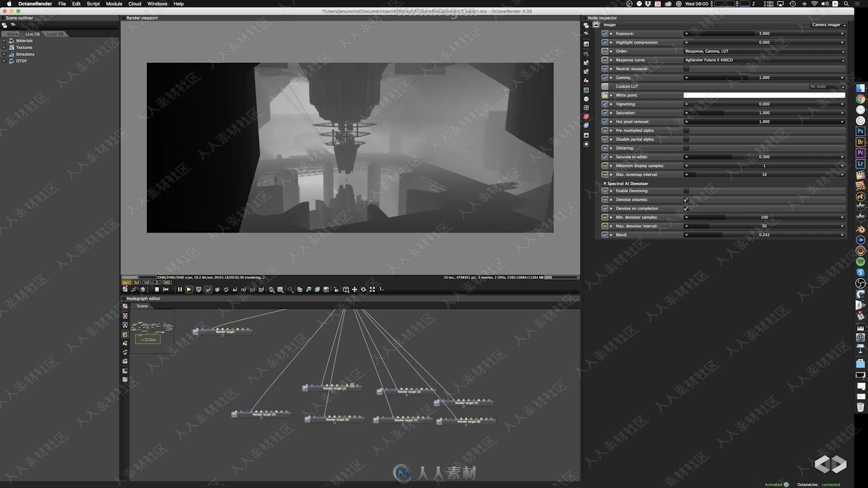This screenshot has width=868, height=488.
Task: Open Lightroom from the dock
Action: 860,164
